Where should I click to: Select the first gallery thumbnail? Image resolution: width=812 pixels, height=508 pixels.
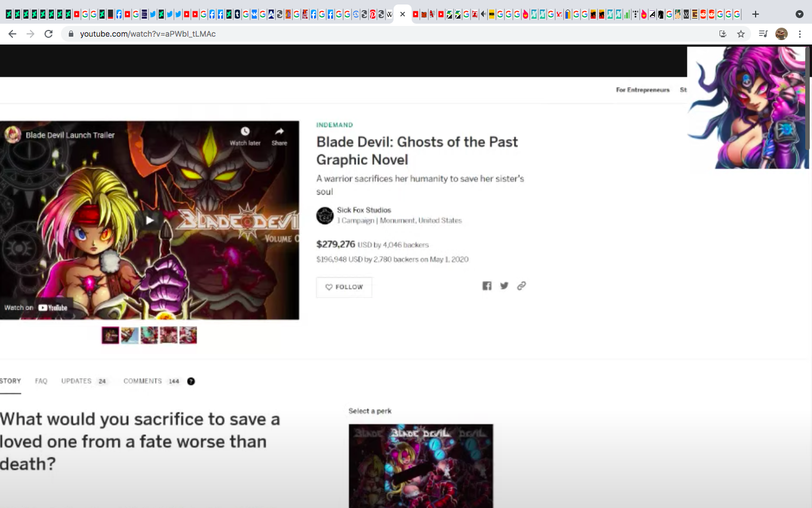coord(111,335)
